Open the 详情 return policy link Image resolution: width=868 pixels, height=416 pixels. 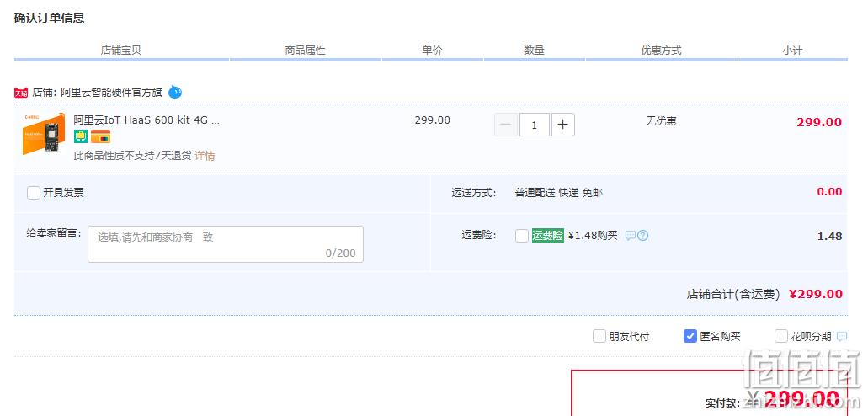pos(205,156)
